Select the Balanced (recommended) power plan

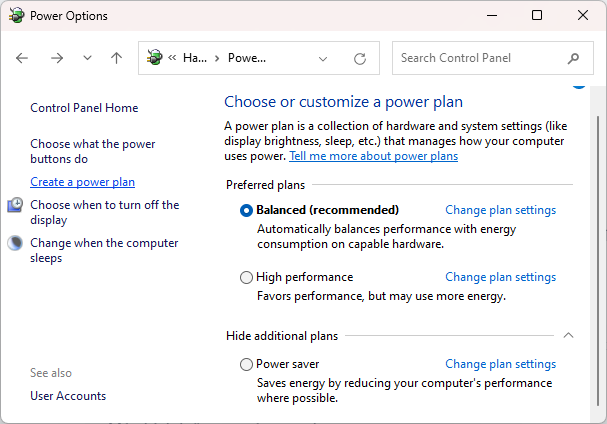pyautogui.click(x=247, y=211)
